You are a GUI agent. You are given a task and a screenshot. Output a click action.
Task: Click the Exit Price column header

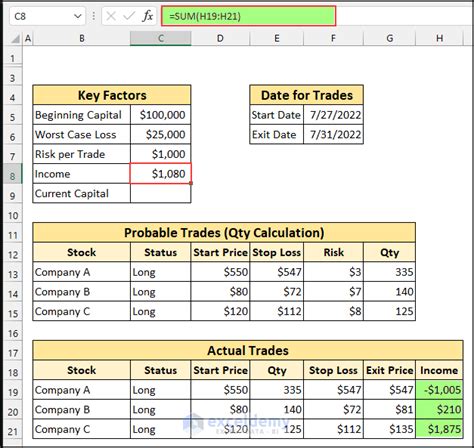click(x=389, y=370)
